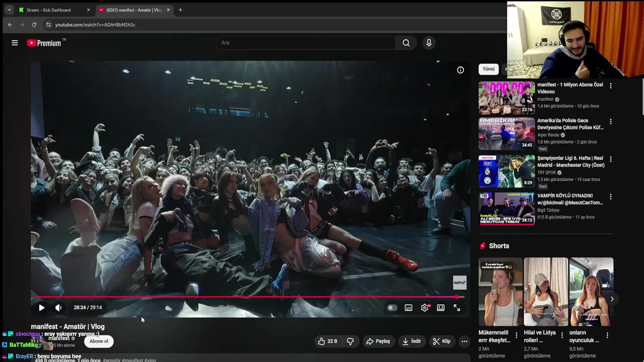Close the Kick Dashboard browser tab

[x=89, y=10]
